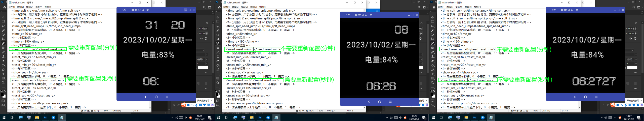644x121 pixels.
Task: Select Photoshop's Type tool in the 18:31 screenshot
Action: coord(3,74)
